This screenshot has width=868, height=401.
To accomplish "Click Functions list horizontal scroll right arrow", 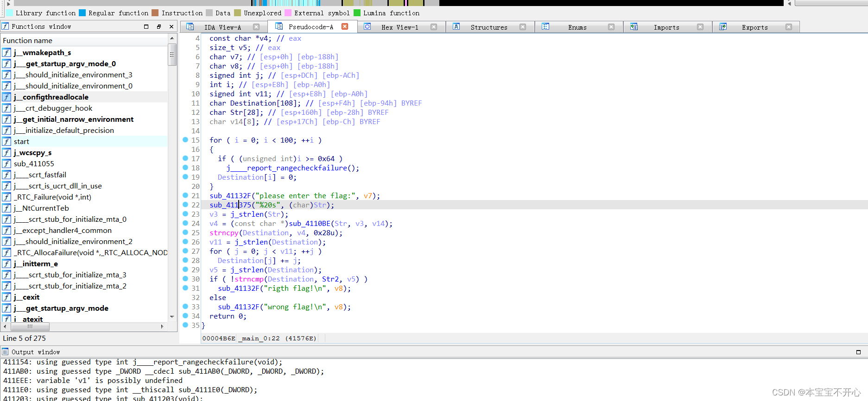I will point(162,326).
